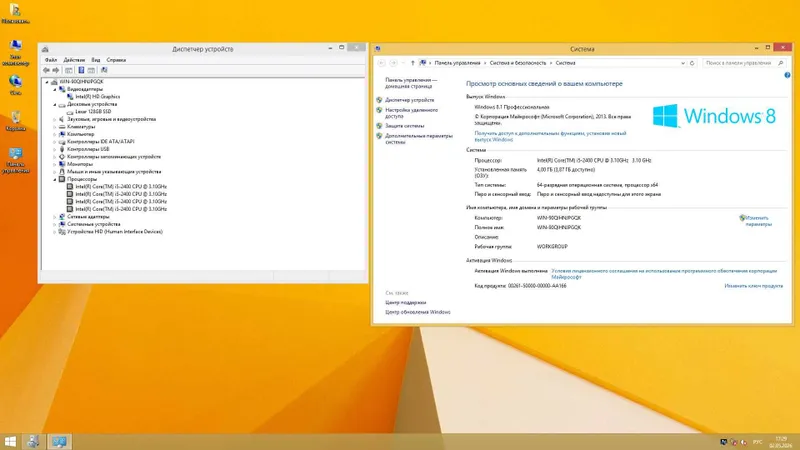Screen dimensions: 800x450
Task: Click the Up arrow in Система navigation bar
Action: point(413,63)
